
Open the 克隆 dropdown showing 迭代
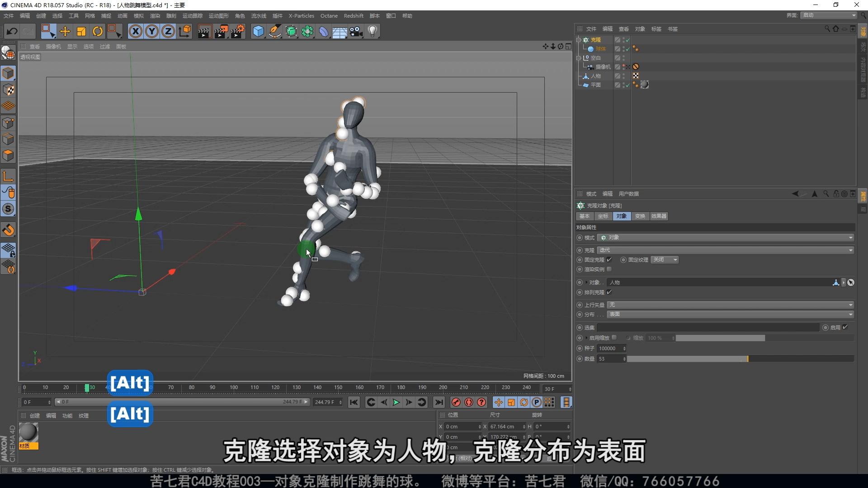[725, 250]
